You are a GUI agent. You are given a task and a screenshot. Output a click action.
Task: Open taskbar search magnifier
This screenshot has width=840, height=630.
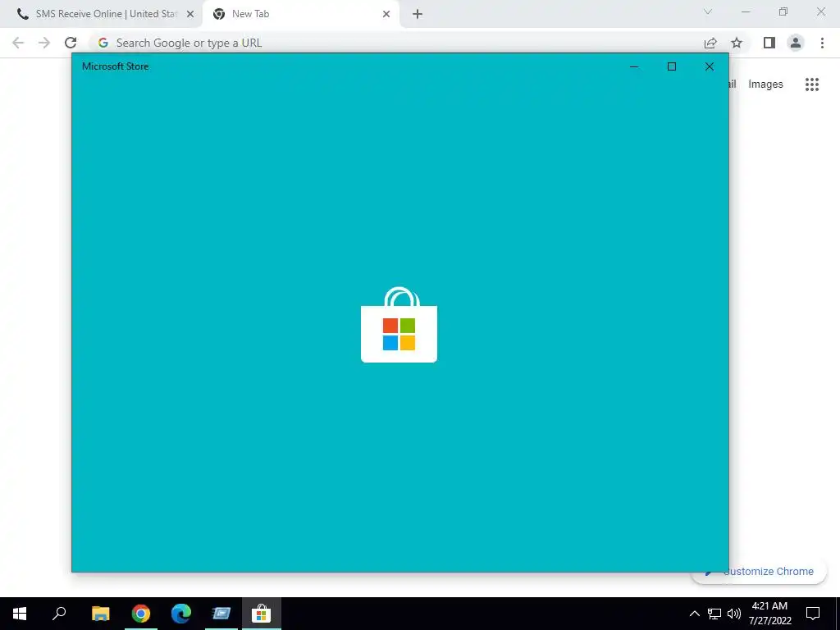59,614
